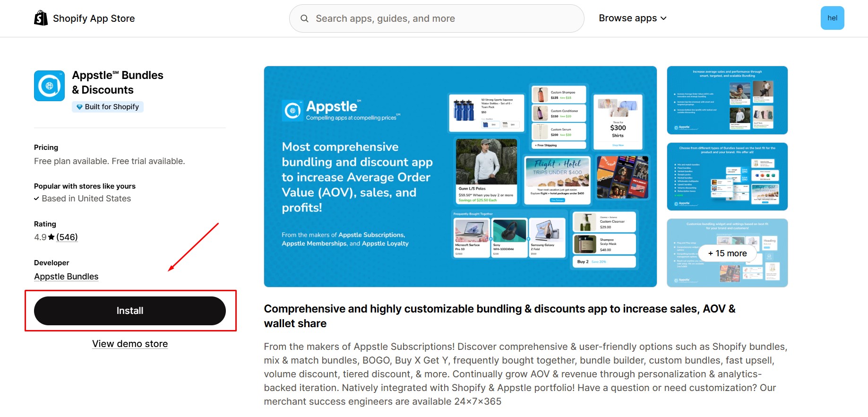This screenshot has width=868, height=417.
Task: Open the 'hel' account avatar menu
Action: 832,18
